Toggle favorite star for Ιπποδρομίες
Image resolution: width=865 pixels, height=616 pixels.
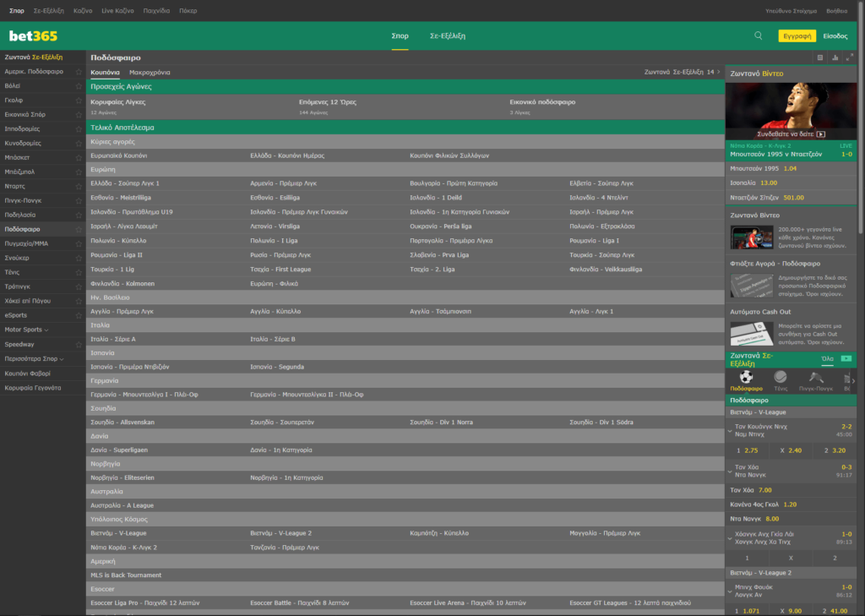point(79,129)
